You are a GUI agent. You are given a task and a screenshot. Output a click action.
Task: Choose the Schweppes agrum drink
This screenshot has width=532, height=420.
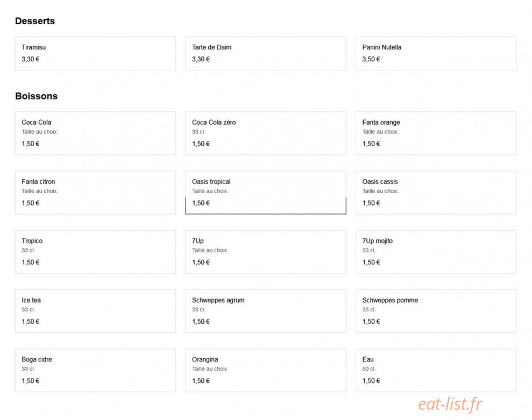266,311
